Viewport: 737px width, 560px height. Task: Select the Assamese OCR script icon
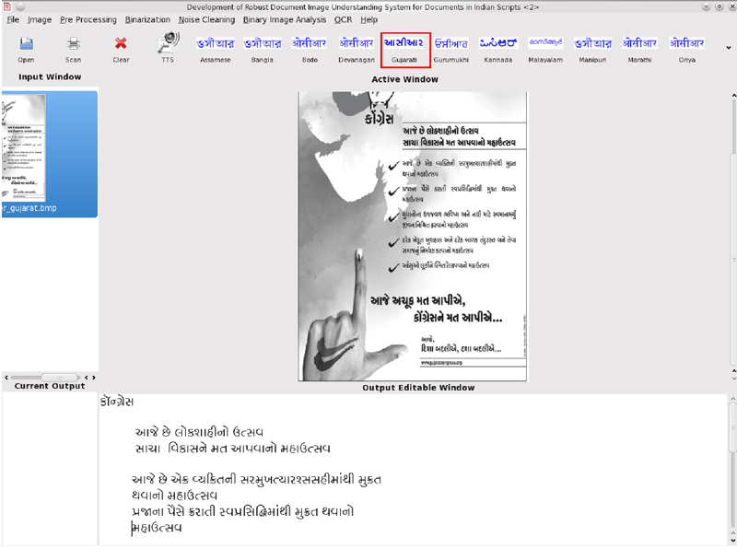point(215,47)
